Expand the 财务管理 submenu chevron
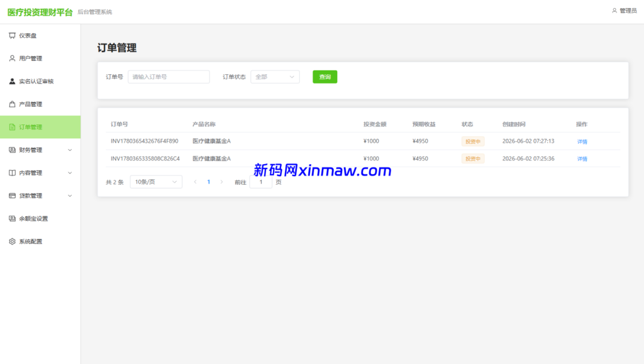 (70, 150)
